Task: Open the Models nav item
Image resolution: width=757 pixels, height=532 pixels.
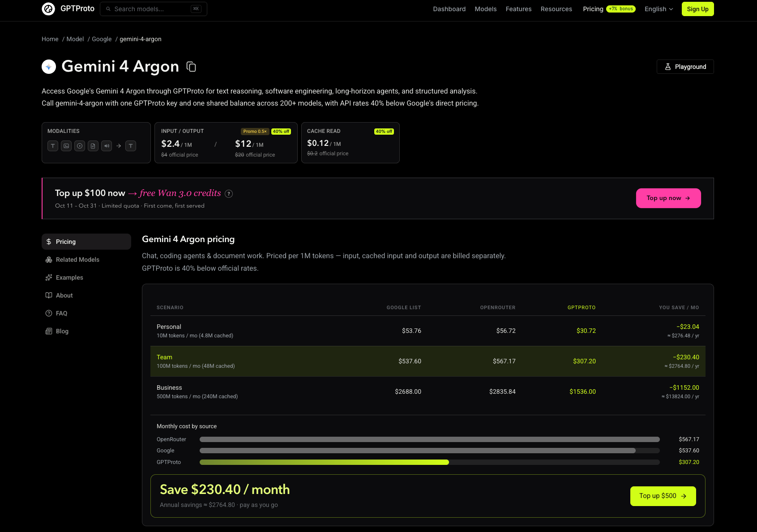Action: [x=486, y=9]
